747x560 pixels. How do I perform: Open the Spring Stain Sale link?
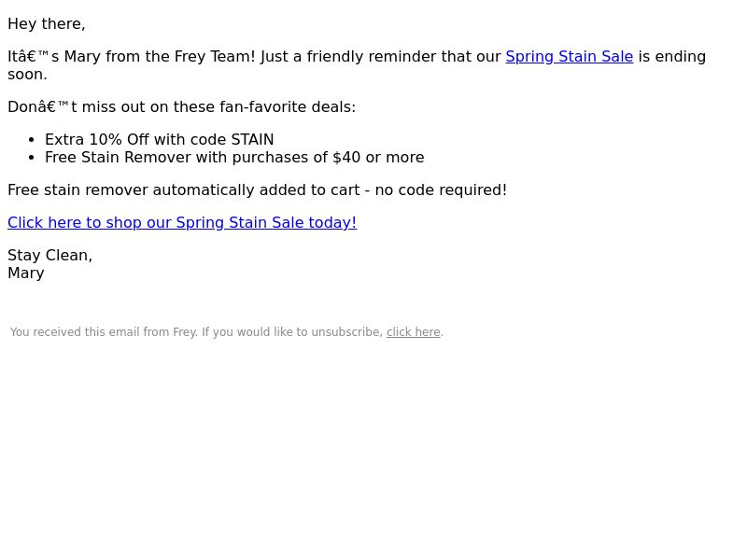tap(570, 57)
